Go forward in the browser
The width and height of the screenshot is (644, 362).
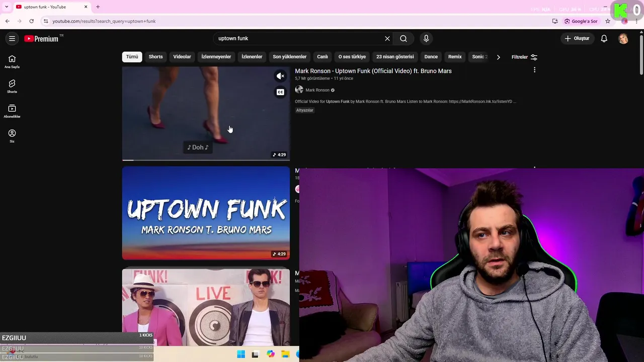pyautogui.click(x=19, y=21)
